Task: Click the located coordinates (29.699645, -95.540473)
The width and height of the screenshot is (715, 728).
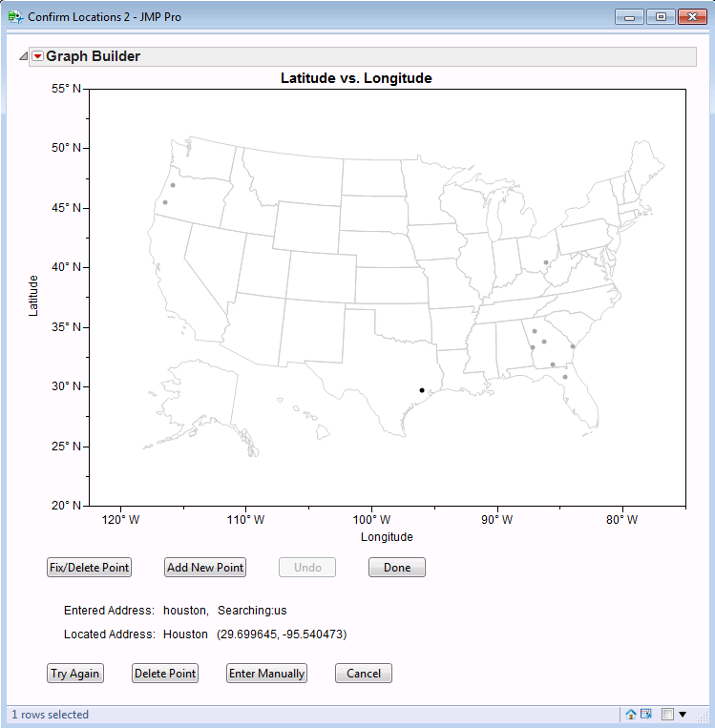Action: click(x=282, y=634)
